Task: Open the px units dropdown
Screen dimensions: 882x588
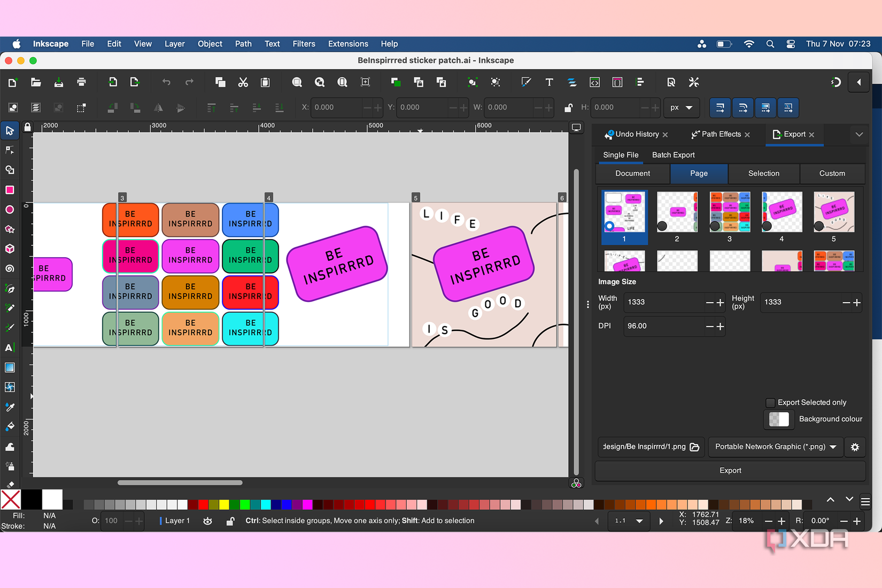Action: [682, 107]
